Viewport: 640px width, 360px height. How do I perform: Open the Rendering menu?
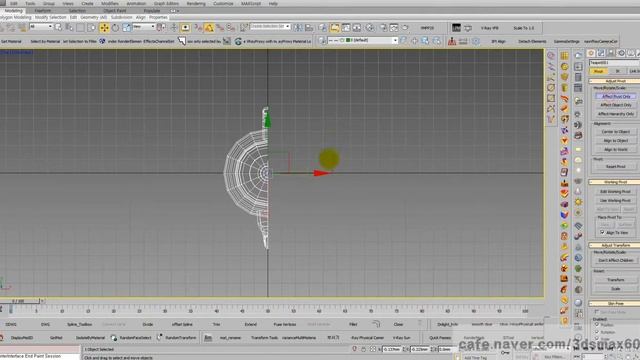196,3
